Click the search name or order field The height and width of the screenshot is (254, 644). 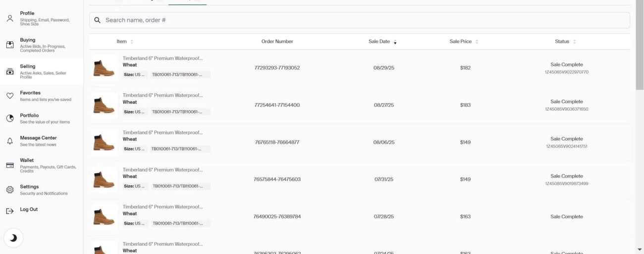pos(359,20)
